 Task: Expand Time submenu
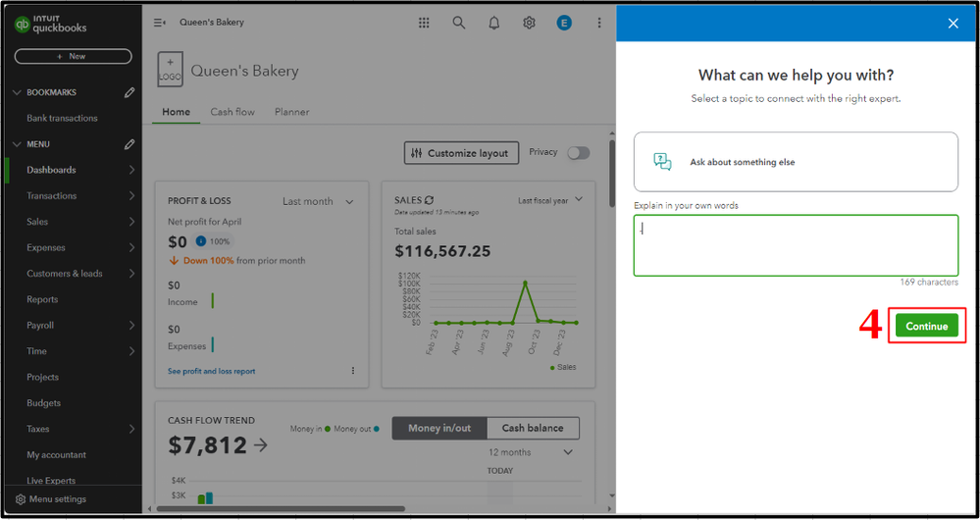click(131, 351)
